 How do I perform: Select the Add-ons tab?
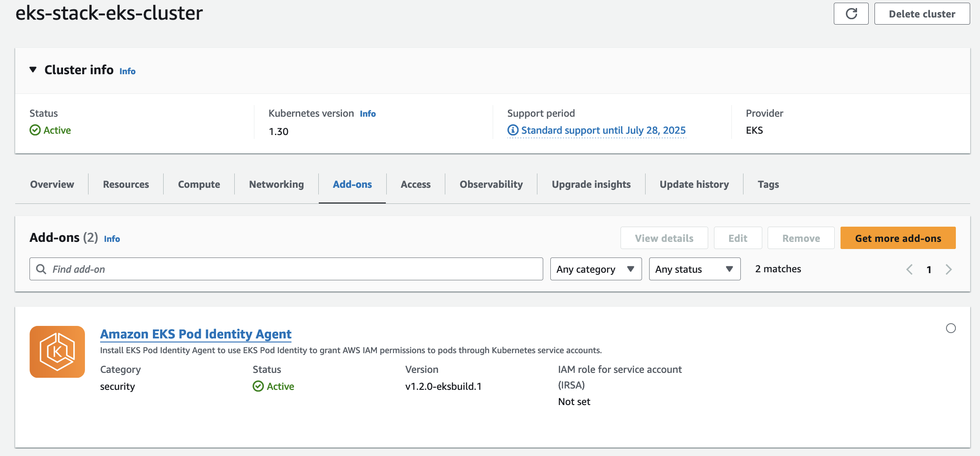pos(352,184)
